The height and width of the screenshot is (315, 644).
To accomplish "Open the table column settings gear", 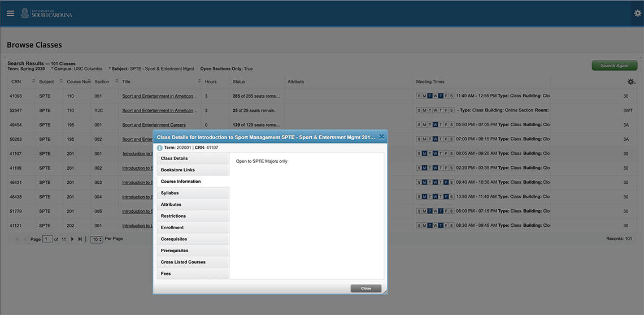I will [x=631, y=82].
